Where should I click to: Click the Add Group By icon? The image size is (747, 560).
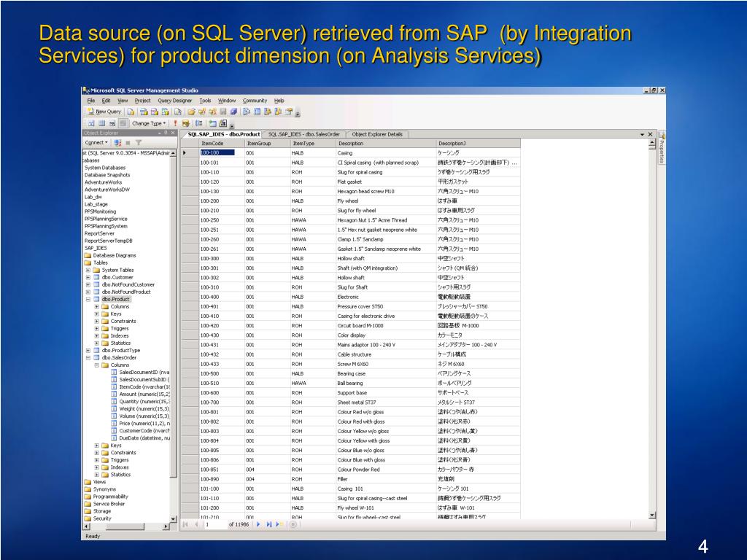(x=199, y=123)
